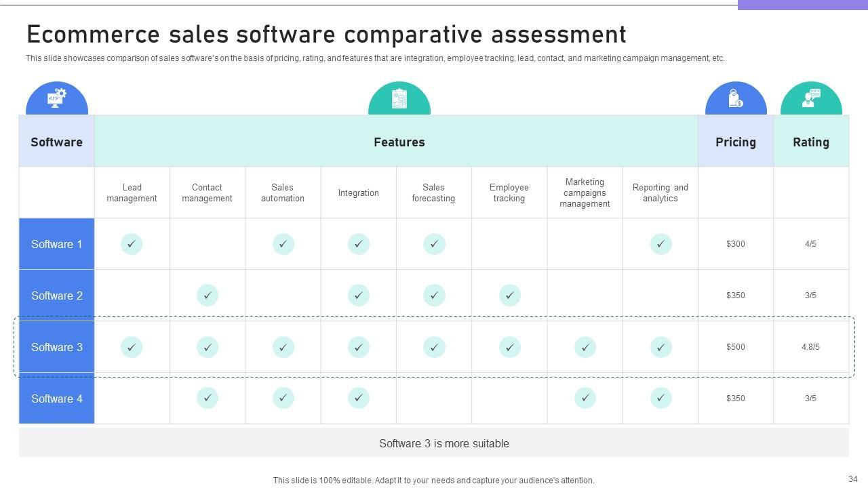
Task: Click Software 2 Employee tracking checkmark
Action: click(x=510, y=296)
